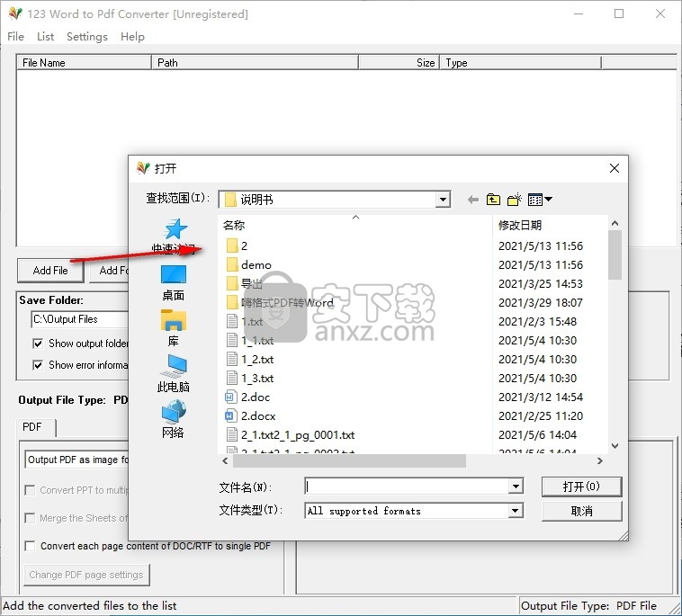
Task: Click the Path column header in main window
Action: tap(255, 63)
